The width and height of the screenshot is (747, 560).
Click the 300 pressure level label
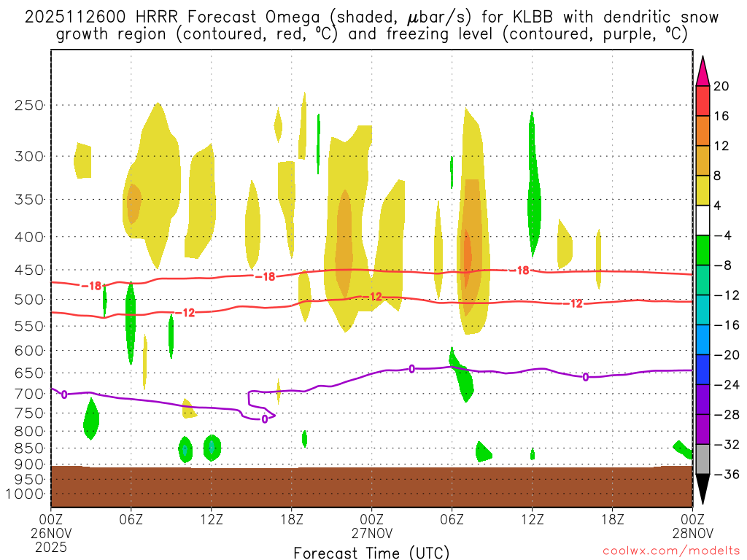[x=29, y=156]
